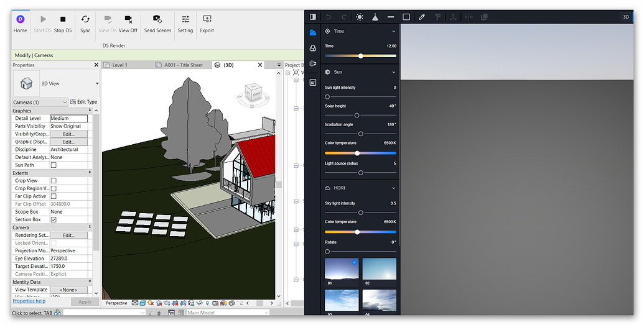Screen dimensions: 644x325
Task: Select the D5 strip light tool
Action: coord(391,17)
